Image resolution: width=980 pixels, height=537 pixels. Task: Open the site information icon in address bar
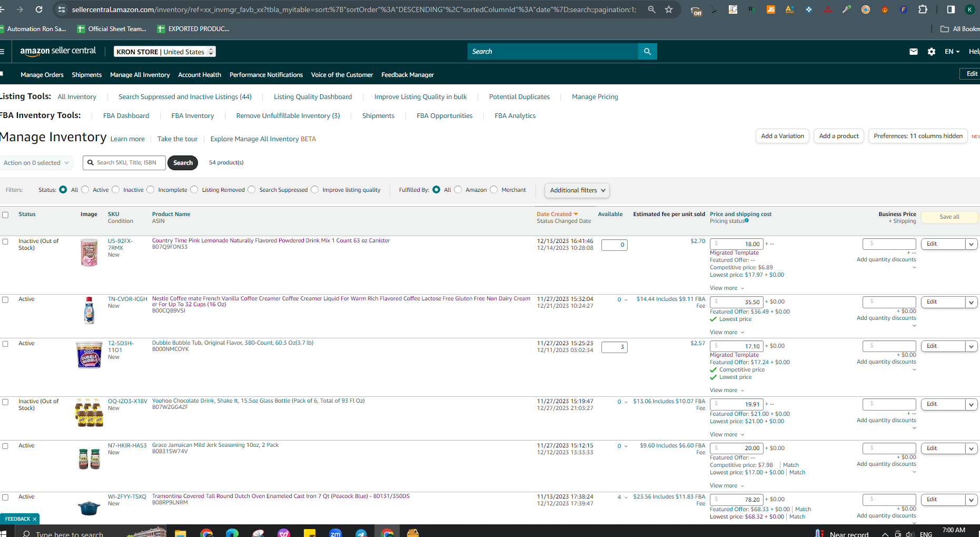click(62, 9)
